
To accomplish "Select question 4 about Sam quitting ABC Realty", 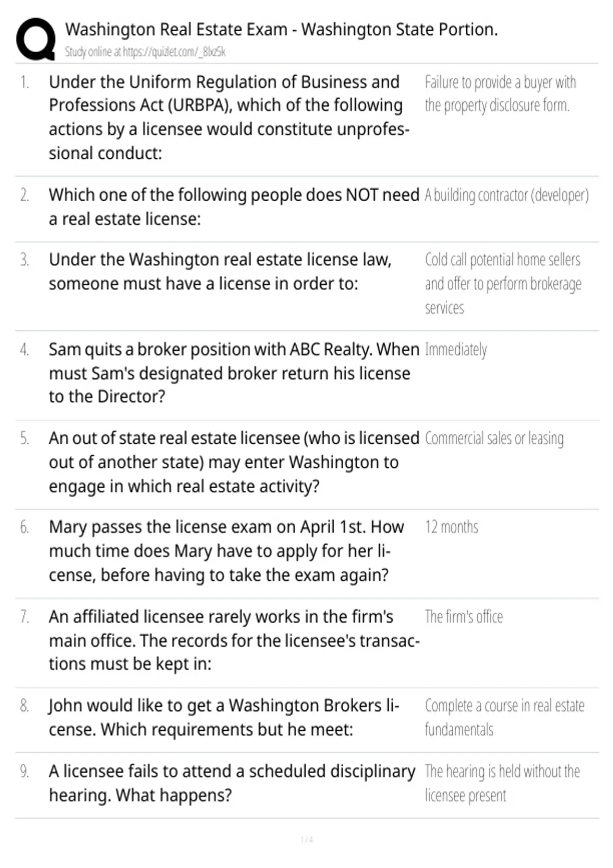I will pos(234,373).
